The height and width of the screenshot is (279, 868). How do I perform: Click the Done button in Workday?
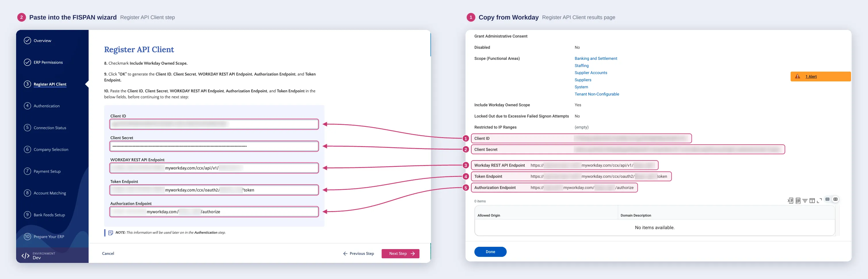coord(490,252)
